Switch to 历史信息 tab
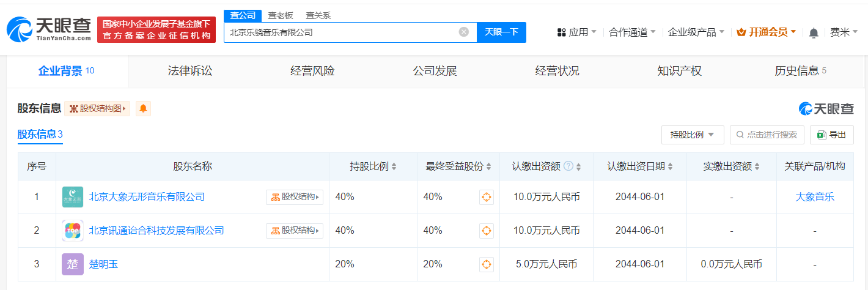 [x=800, y=71]
